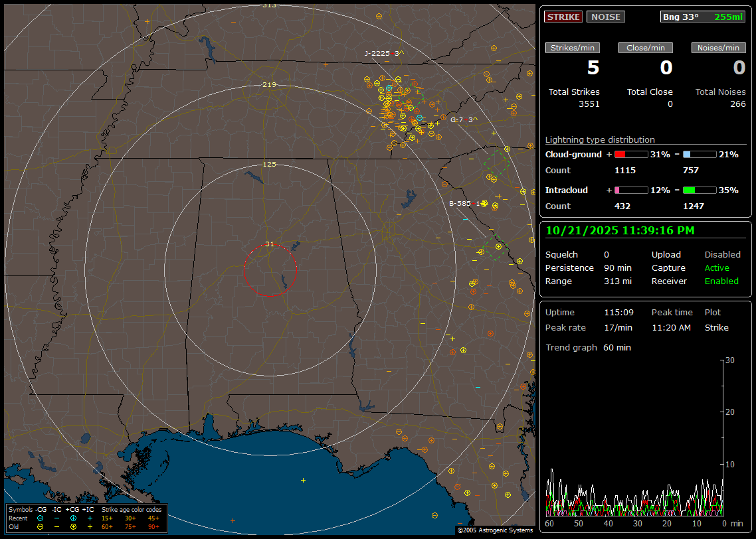Viewport: 756px width, 539px height.
Task: Click the recent -CG cyan symbol in legend
Action: point(41,518)
